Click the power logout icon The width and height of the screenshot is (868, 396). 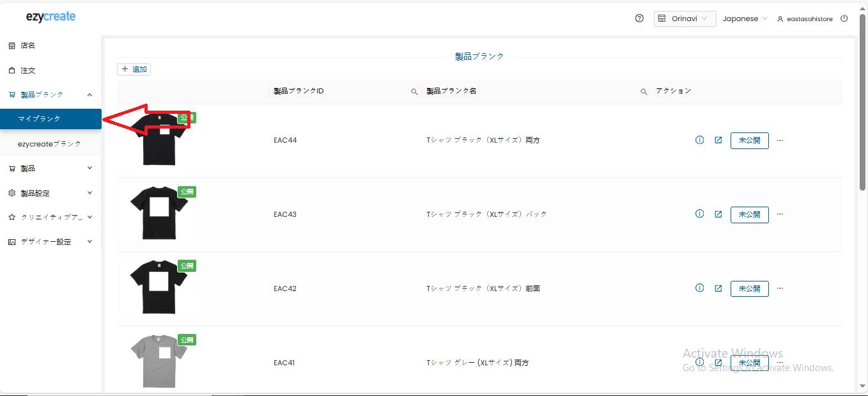coord(844,19)
